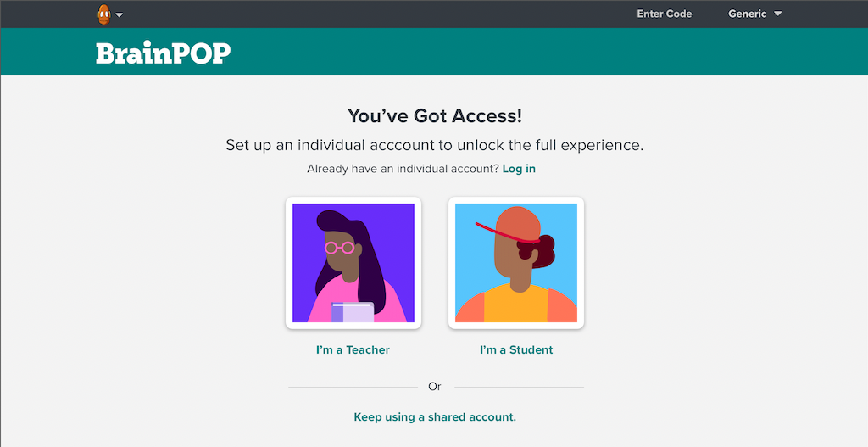Click Keep using a shared account

(435, 417)
